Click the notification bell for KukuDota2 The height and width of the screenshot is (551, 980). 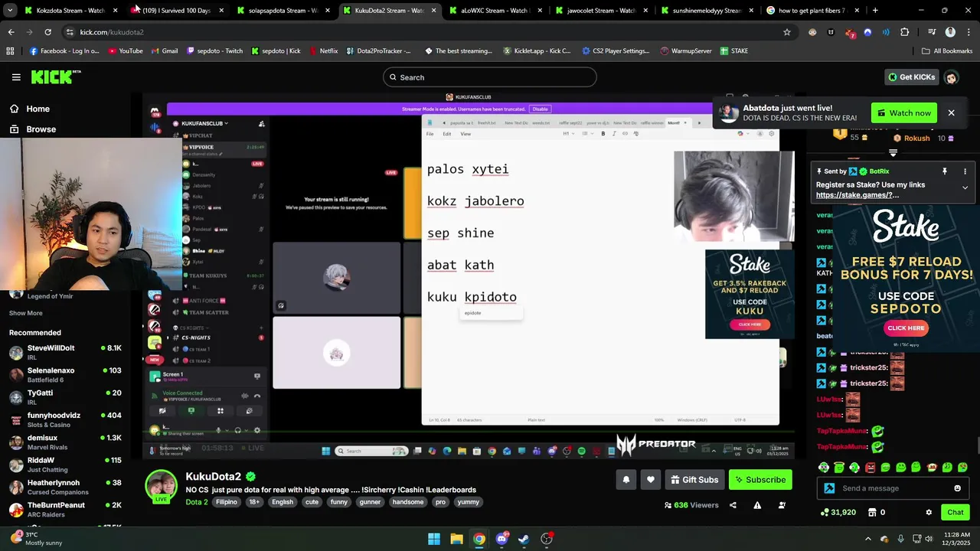click(x=626, y=480)
